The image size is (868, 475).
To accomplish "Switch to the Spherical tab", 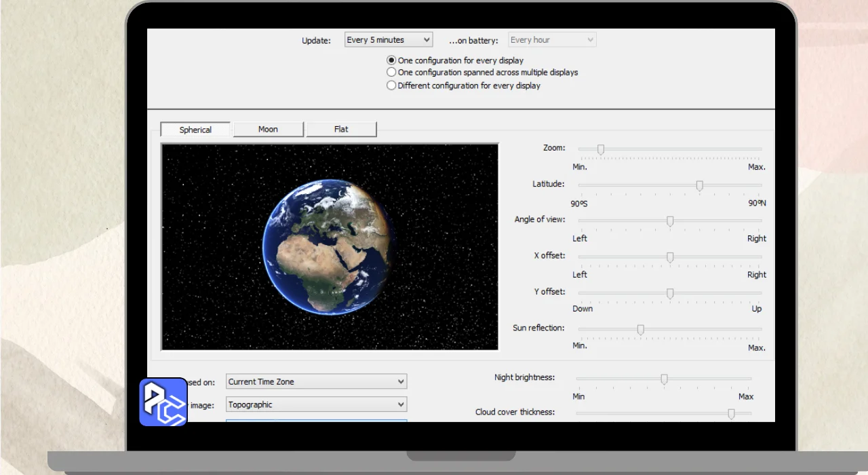I will pos(195,130).
